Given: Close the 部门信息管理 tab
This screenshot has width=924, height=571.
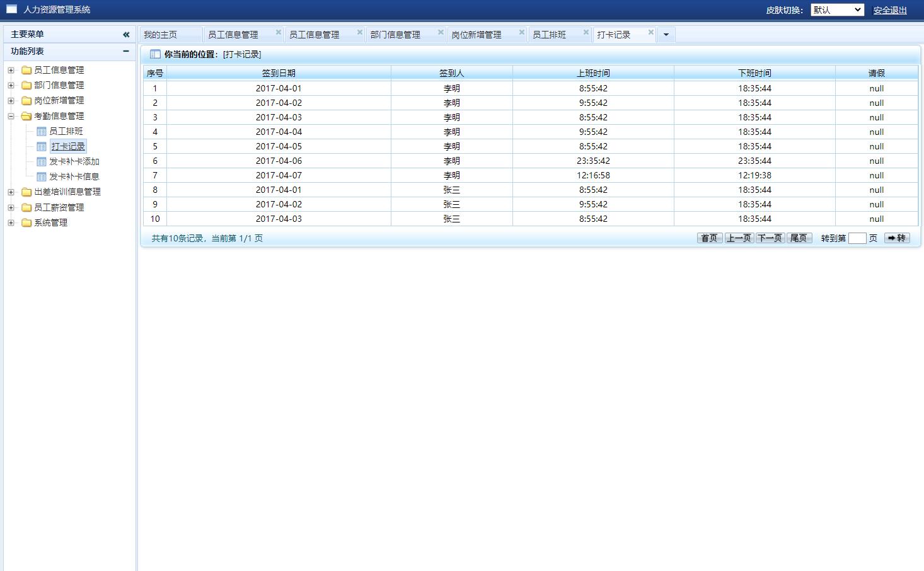Looking at the screenshot, I should click(441, 32).
